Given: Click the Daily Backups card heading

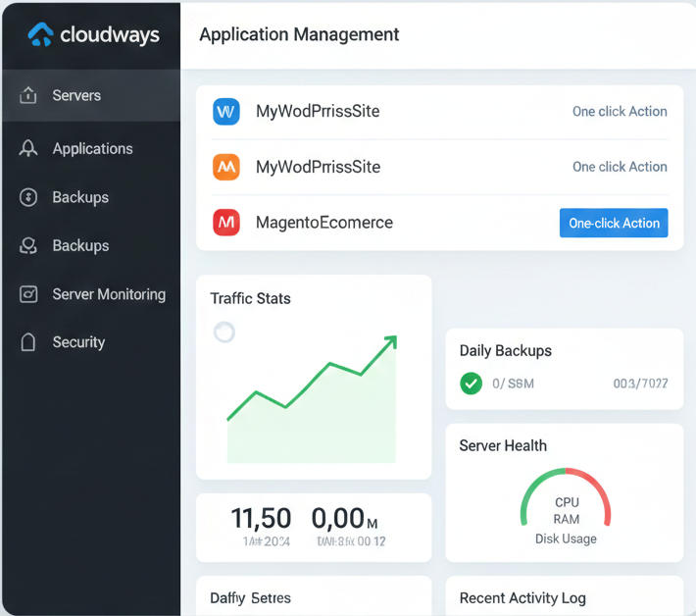Looking at the screenshot, I should 506,351.
